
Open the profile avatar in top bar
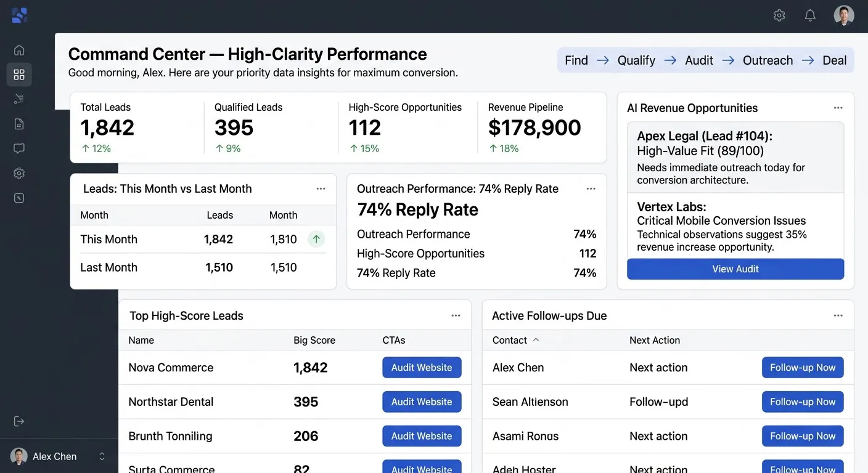[844, 15]
